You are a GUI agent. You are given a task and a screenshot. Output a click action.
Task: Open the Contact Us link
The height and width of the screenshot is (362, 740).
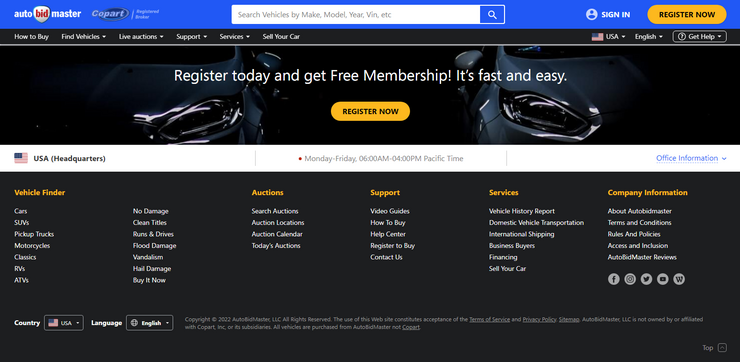tap(386, 257)
